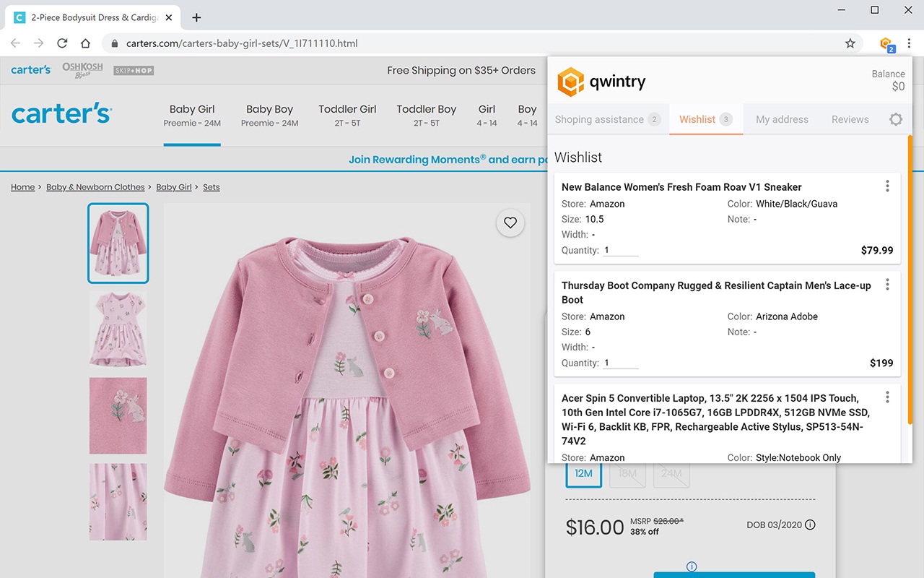
Task: Open options menu for Acer Spin 5 laptop
Action: 887,397
